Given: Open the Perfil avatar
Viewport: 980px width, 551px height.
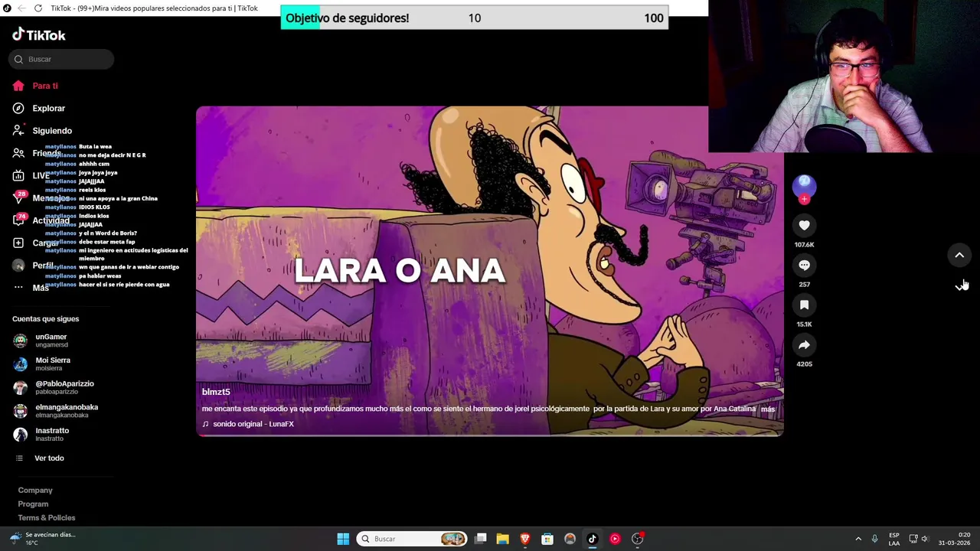Looking at the screenshot, I should point(18,266).
